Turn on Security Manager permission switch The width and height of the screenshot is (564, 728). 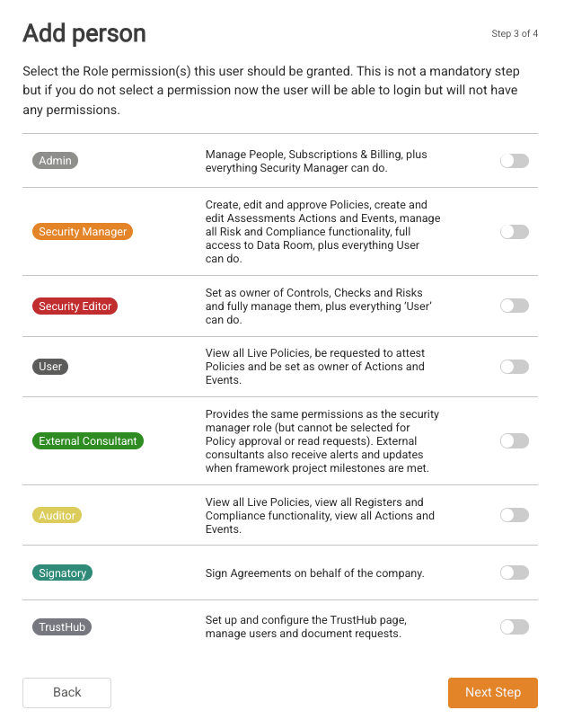(x=514, y=232)
